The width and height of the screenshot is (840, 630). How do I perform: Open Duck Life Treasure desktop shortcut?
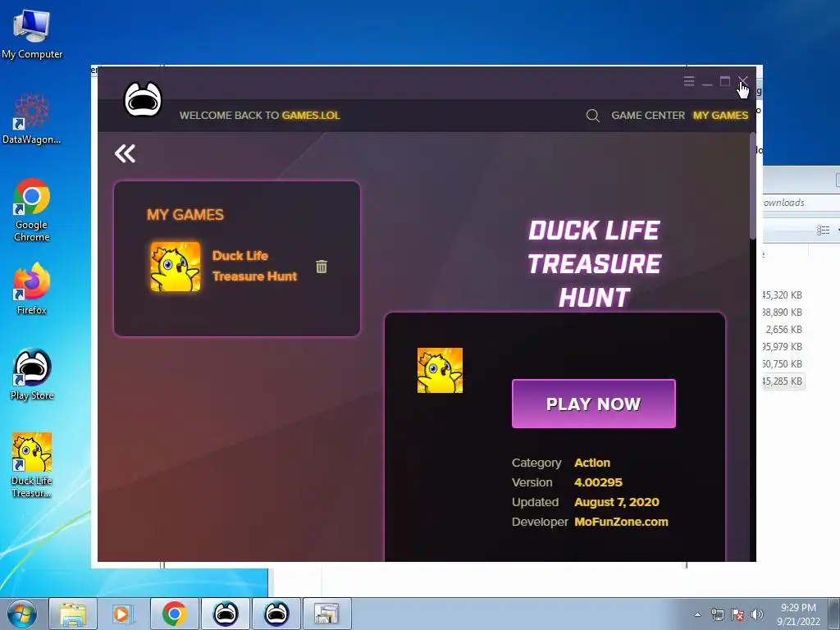pos(32,465)
